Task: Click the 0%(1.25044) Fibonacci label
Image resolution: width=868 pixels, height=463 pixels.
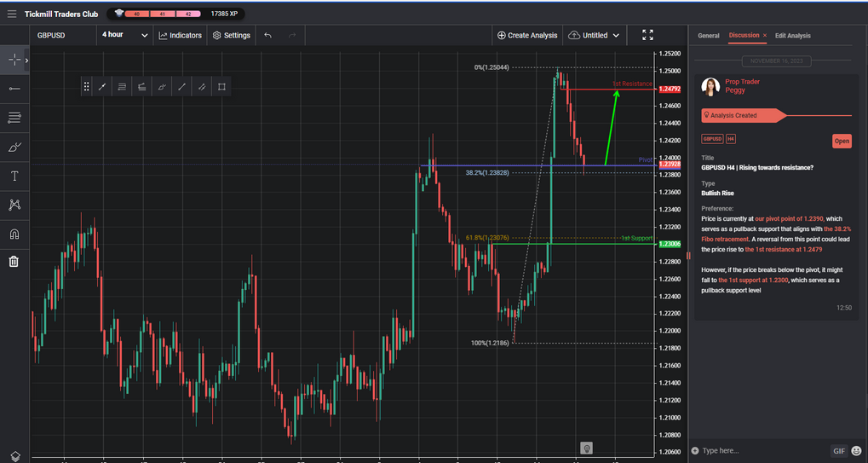Action: (491, 67)
